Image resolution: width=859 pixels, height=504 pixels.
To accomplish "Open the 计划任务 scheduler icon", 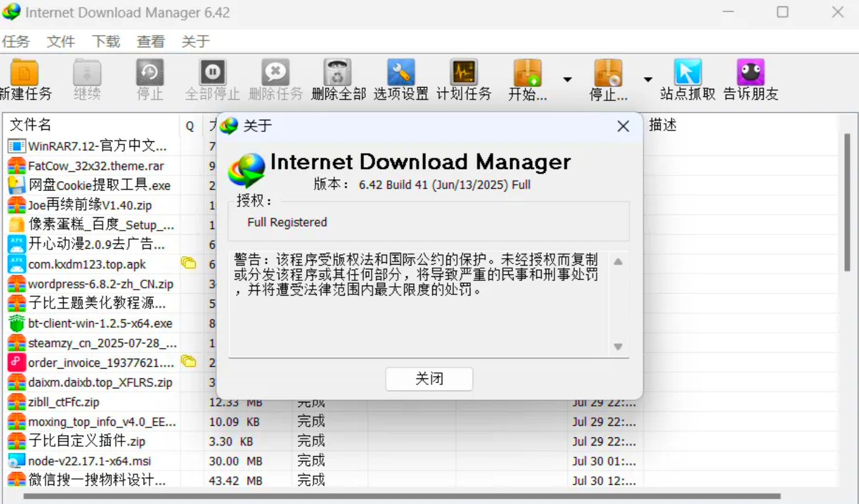I will coord(463,71).
